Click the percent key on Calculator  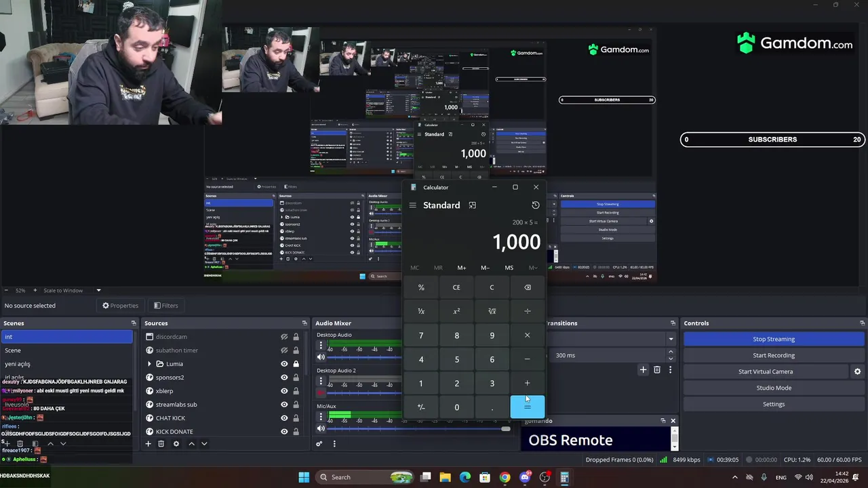421,287
